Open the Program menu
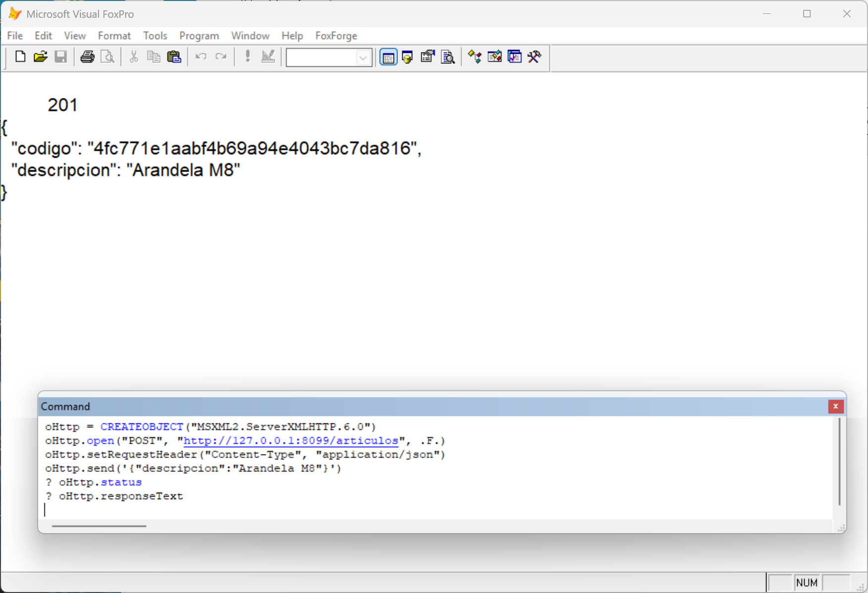Image resolution: width=868 pixels, height=593 pixels. (199, 36)
